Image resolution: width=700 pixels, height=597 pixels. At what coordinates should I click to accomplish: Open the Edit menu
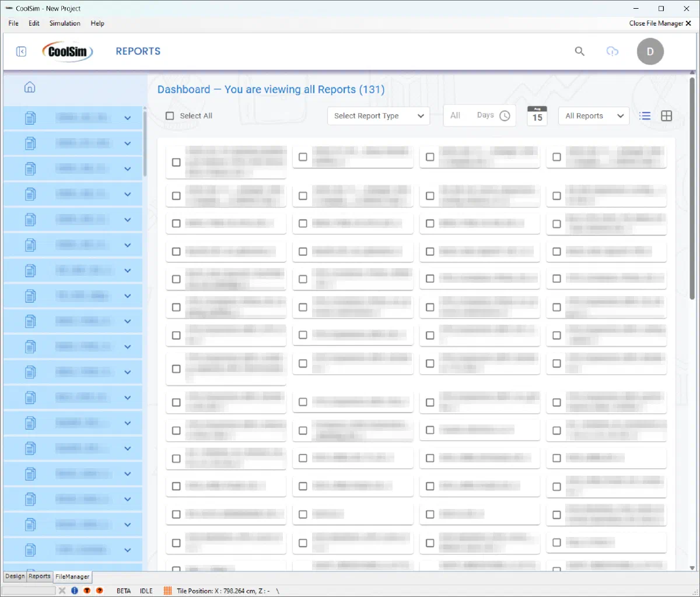coord(34,23)
